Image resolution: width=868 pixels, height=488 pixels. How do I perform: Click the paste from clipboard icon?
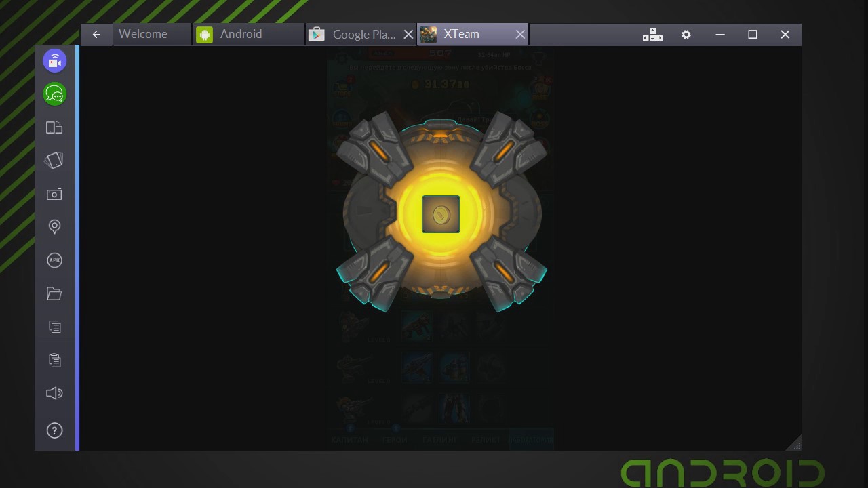[x=55, y=360]
